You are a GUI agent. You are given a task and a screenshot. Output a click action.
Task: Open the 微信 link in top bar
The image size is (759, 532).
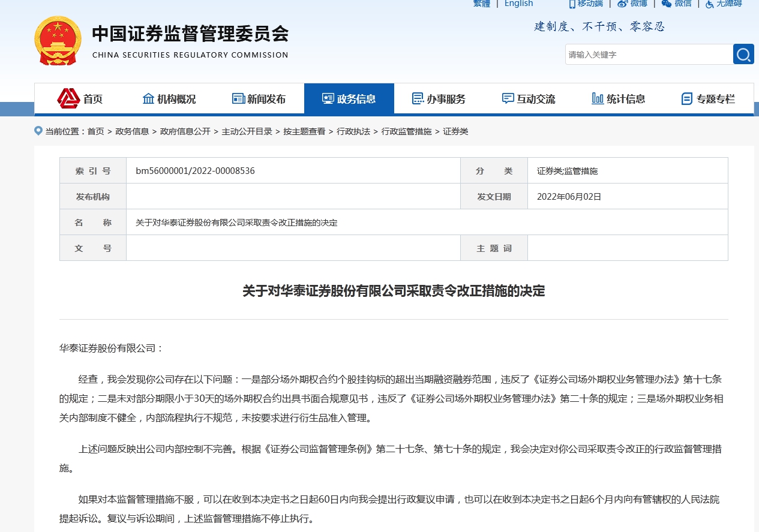pyautogui.click(x=676, y=4)
